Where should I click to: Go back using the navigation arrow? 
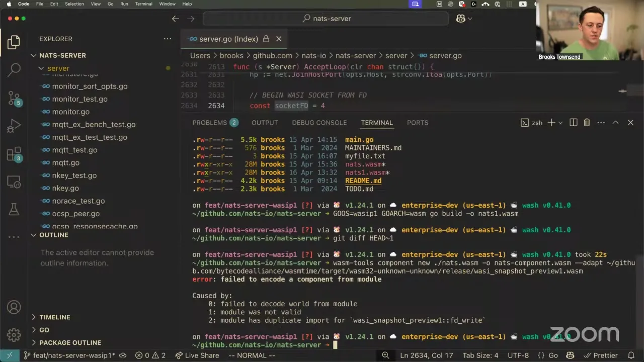click(176, 19)
